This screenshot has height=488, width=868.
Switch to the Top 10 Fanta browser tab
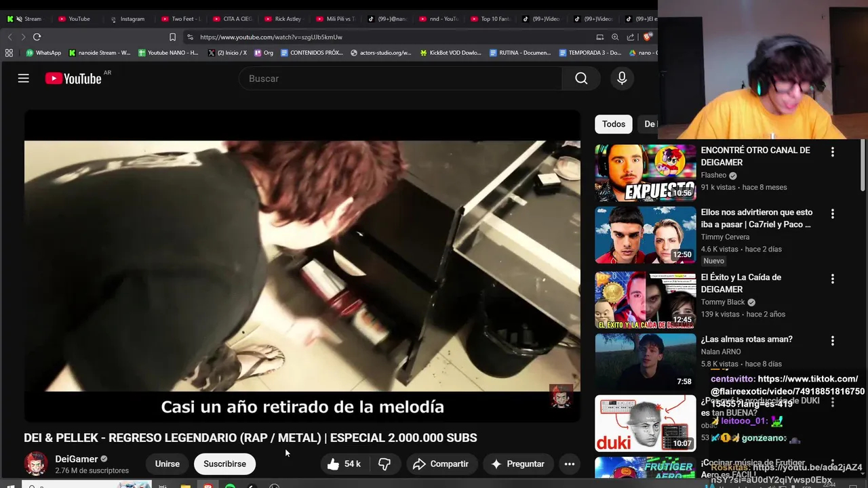click(x=490, y=19)
